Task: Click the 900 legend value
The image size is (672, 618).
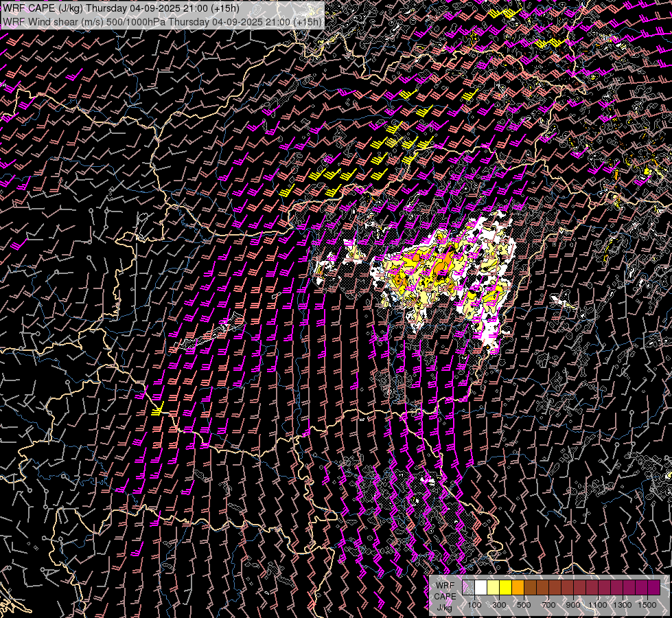Action: (x=573, y=605)
